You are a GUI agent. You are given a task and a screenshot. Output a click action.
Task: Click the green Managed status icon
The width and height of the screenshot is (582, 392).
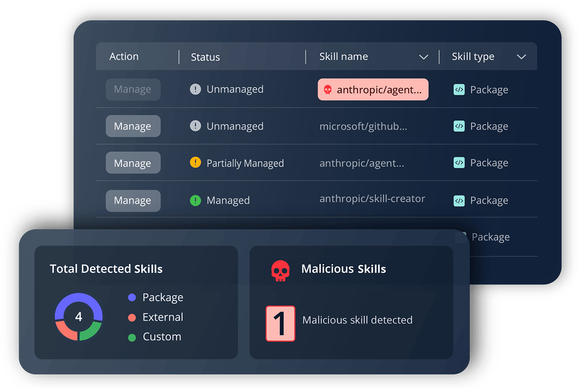[195, 200]
